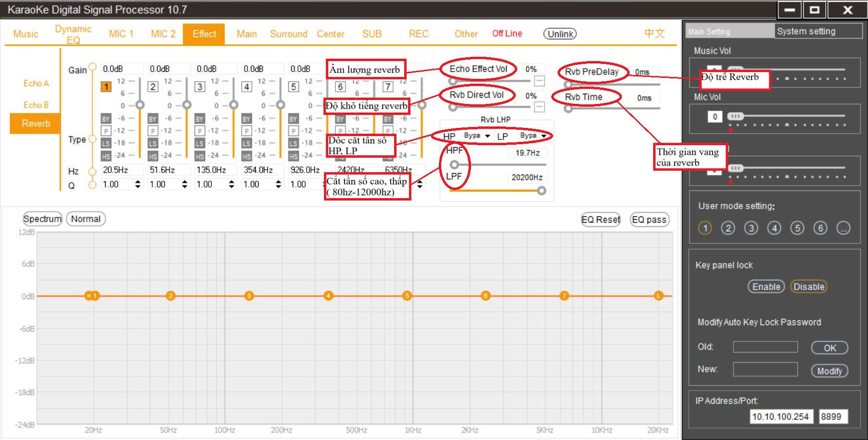Click the Mic Vol slider

(786, 116)
